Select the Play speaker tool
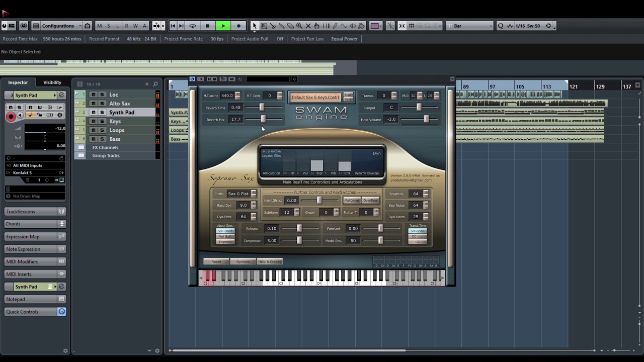 [353, 26]
